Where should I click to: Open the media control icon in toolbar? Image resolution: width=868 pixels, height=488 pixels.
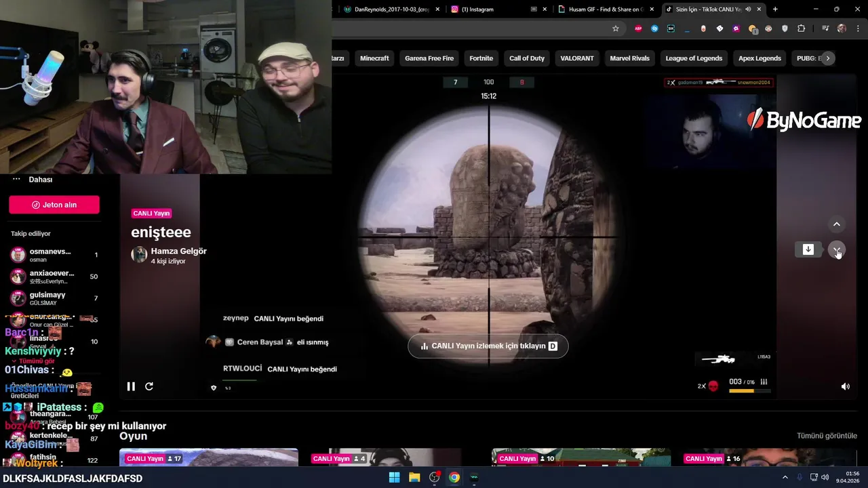[825, 28]
